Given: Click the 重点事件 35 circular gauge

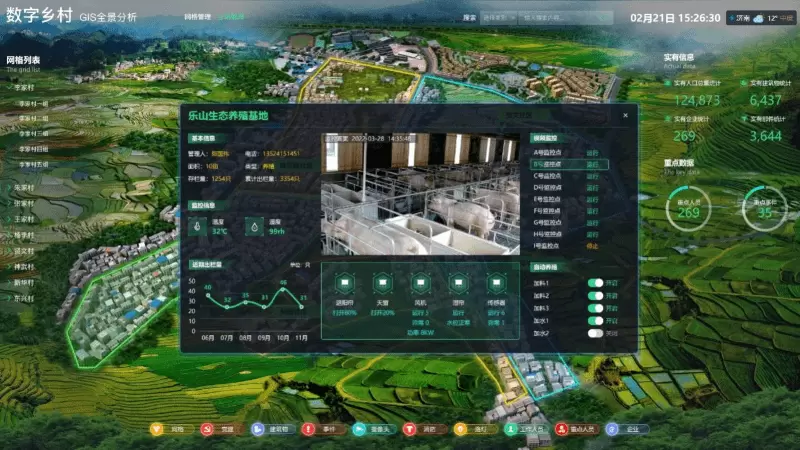Looking at the screenshot, I should click(x=764, y=209).
